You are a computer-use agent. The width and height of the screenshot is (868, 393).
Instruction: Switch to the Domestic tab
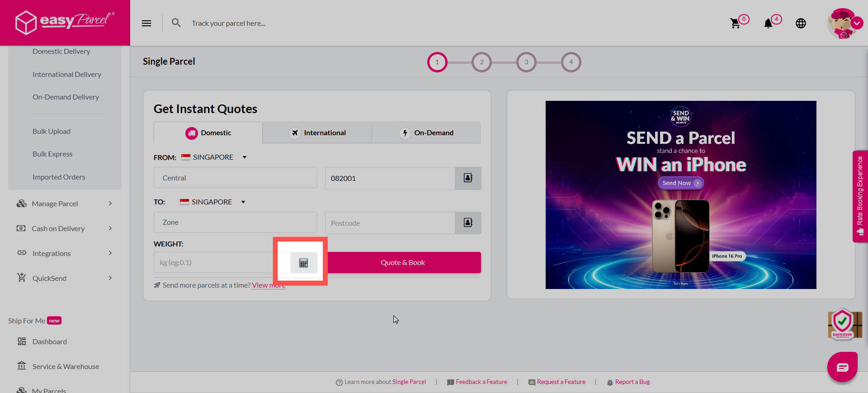pos(208,133)
